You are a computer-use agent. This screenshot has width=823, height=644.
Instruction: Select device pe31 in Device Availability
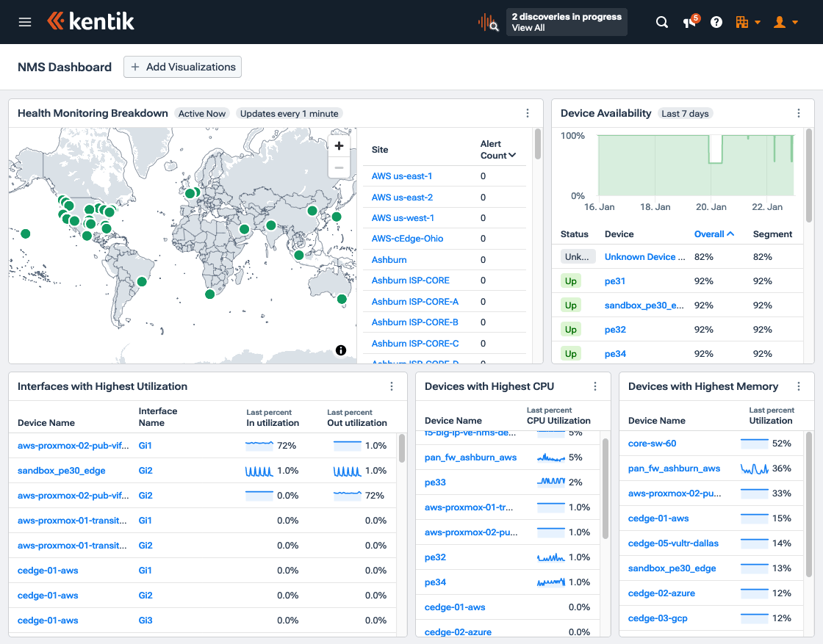point(615,281)
